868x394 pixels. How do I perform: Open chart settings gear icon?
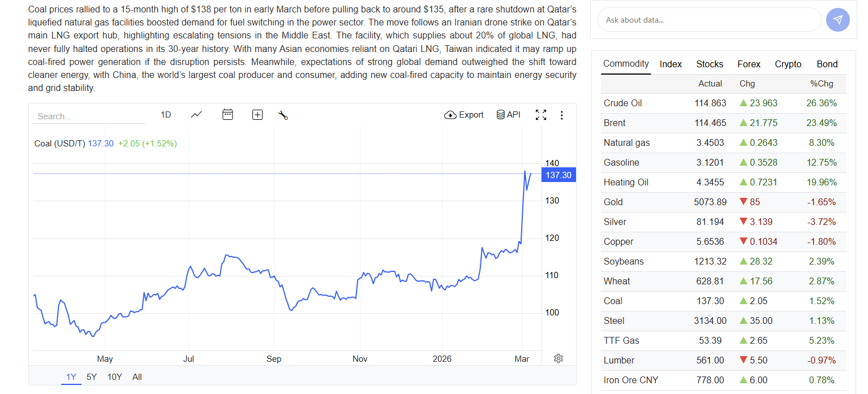558,358
